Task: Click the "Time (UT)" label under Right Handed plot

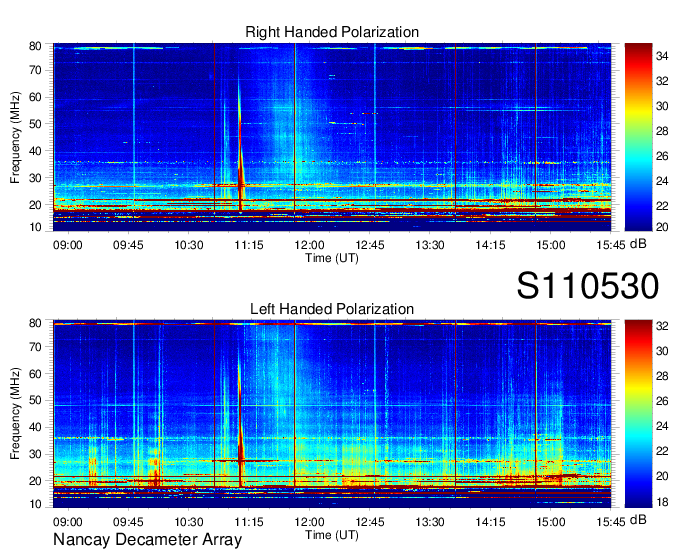Action: click(x=332, y=258)
